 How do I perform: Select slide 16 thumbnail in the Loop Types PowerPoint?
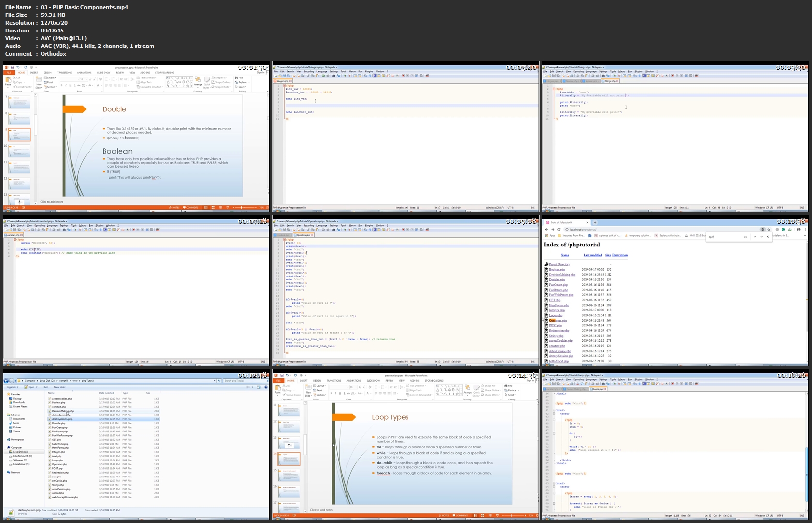tap(289, 491)
